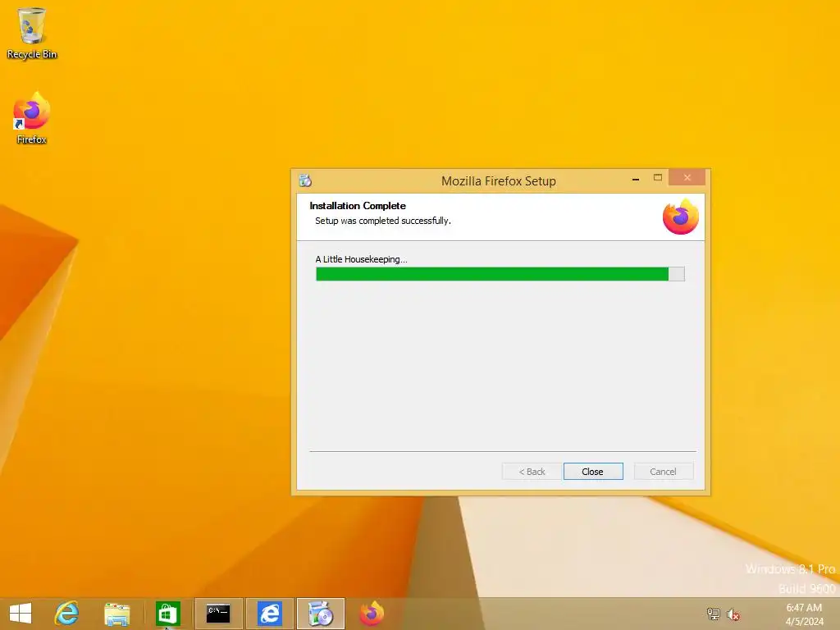Screen dimensions: 840x630
Task: Open the Recycle Bin desktop icon
Action: [x=32, y=33]
